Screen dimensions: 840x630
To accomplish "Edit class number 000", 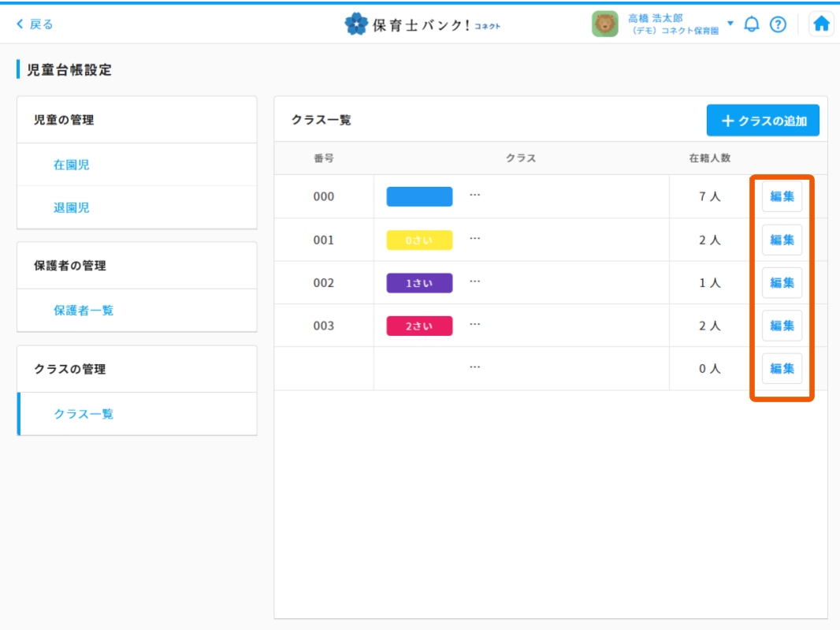I will [782, 196].
